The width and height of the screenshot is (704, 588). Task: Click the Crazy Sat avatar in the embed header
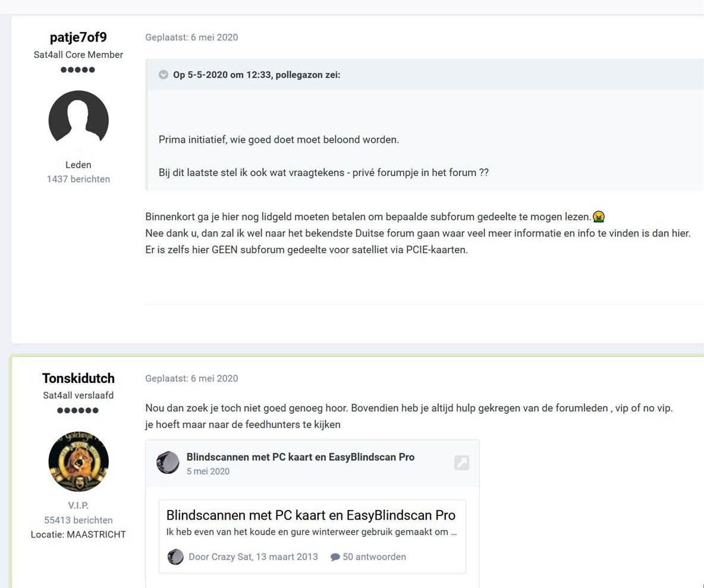pos(168,463)
